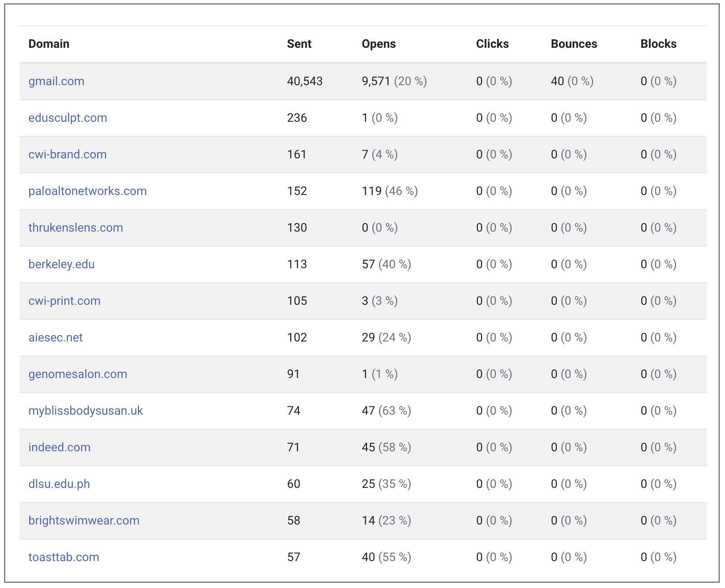
Task: Open the paloaltonetworks.com domain link
Action: click(87, 191)
